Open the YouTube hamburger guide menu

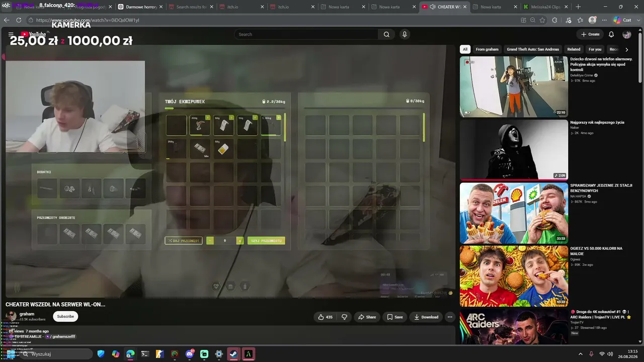(11, 34)
